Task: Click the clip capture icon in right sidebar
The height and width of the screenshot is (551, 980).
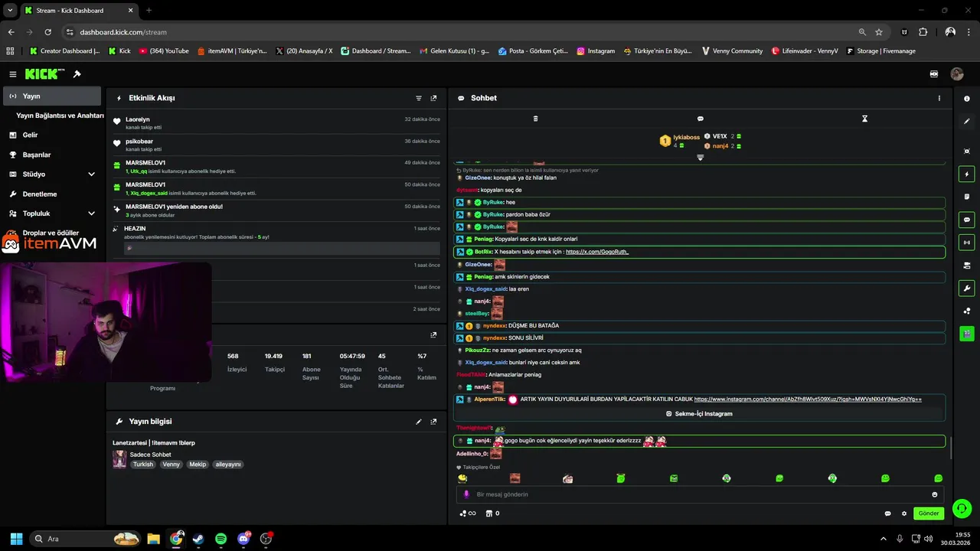Action: point(967,151)
